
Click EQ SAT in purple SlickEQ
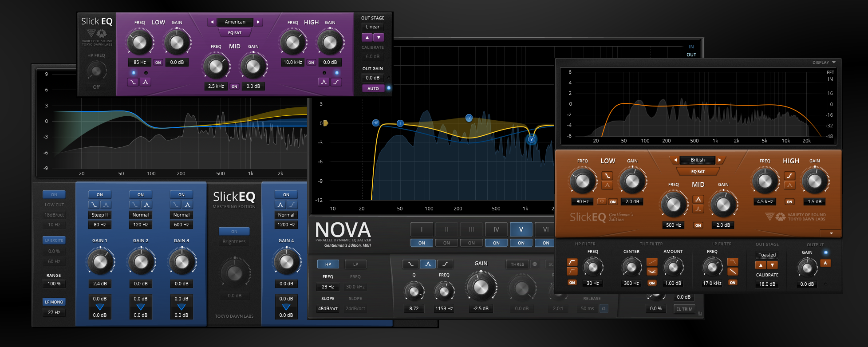click(235, 33)
